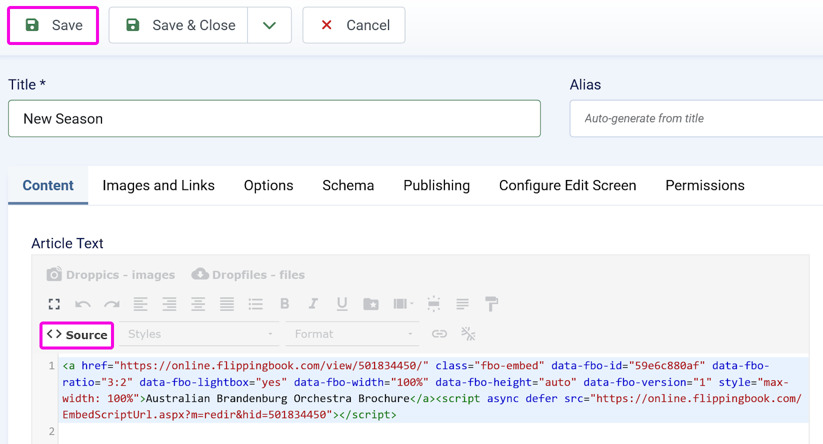Click the 'Australian Brandenburg Orchestra Brochure' text

click(278, 398)
